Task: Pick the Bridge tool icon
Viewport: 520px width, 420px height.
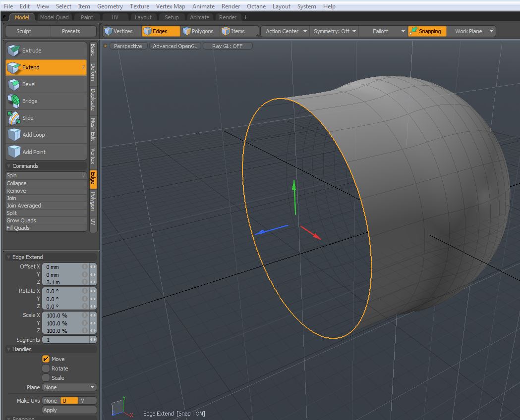Action: pyautogui.click(x=13, y=101)
